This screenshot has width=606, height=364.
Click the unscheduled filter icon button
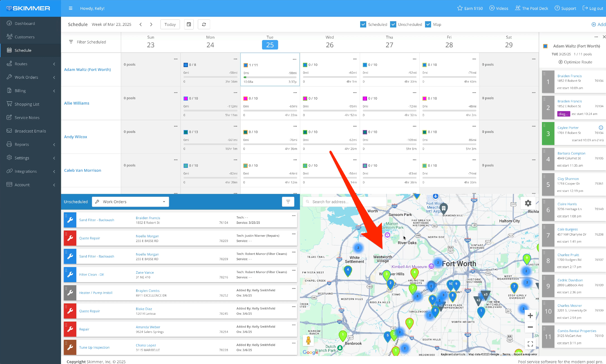coord(288,202)
